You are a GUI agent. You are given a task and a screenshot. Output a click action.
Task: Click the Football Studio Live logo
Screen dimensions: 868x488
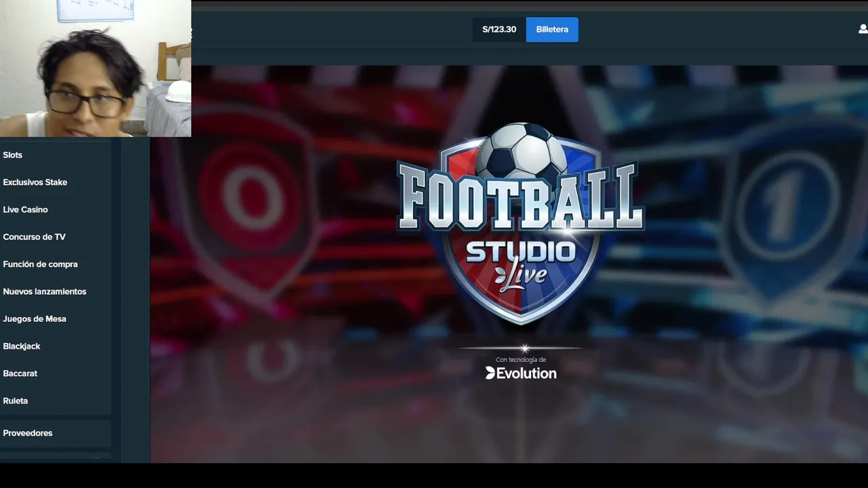click(520, 222)
